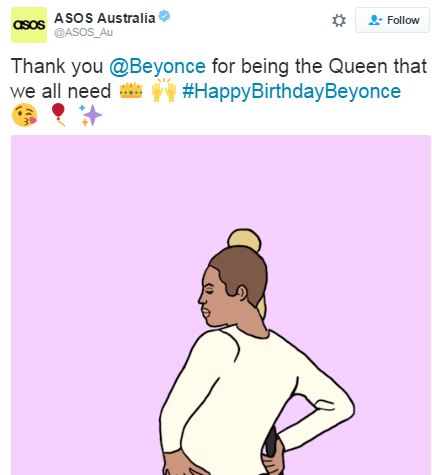Click the words 'Queen that' in tweet
Image resolution: width=432 pixels, height=475 pixels.
[x=378, y=66]
